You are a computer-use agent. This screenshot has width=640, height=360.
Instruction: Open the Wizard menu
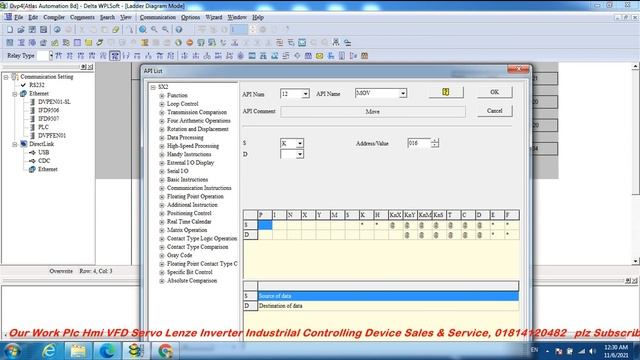(214, 18)
